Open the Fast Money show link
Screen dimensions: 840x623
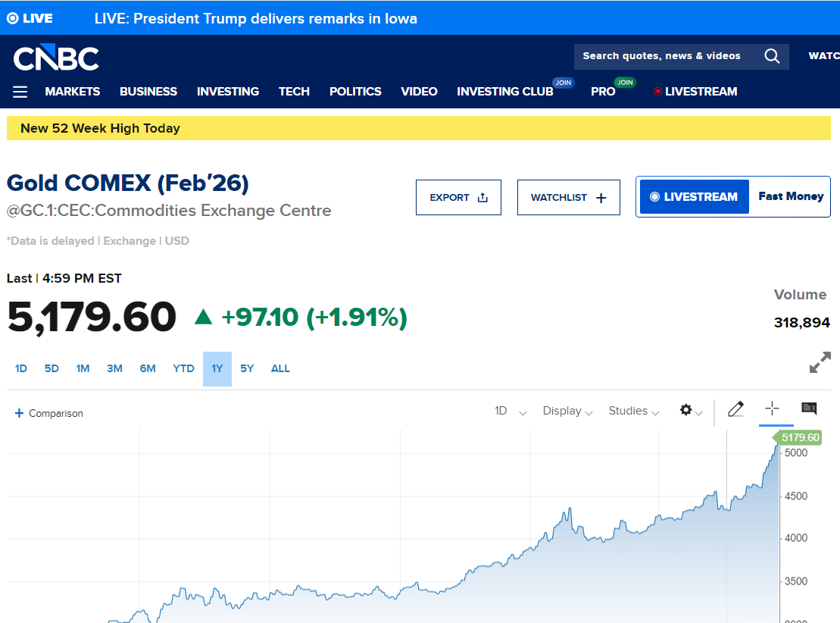pos(791,196)
